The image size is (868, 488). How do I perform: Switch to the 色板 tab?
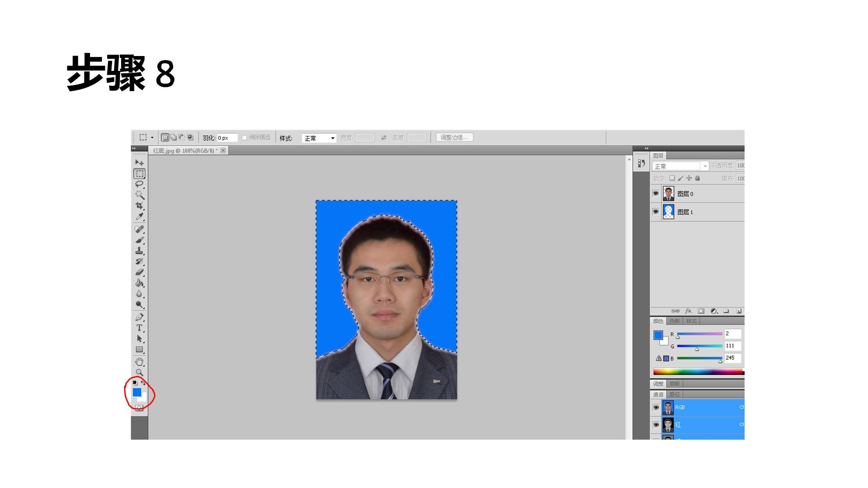tap(675, 321)
